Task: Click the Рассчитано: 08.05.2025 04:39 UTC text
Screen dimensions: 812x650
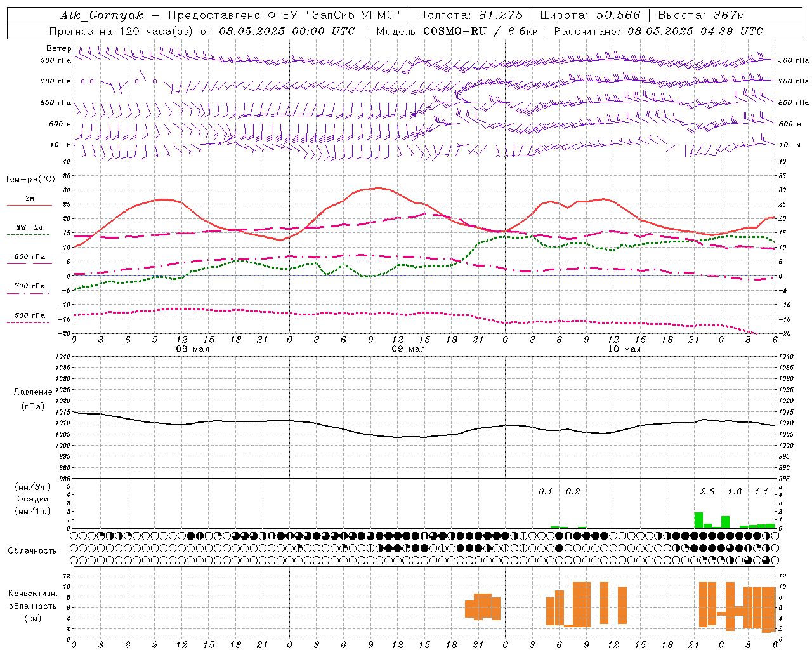Action: click(x=659, y=31)
